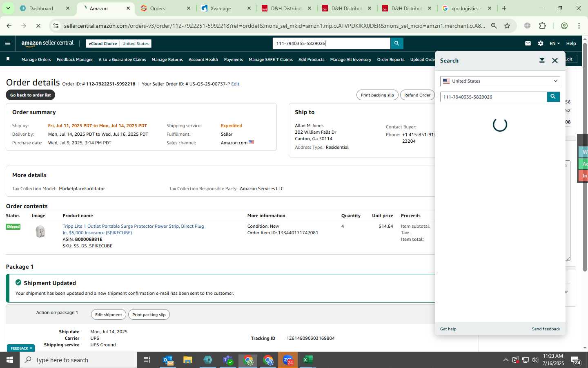
Task: Click the Amazon Seller Central logo
Action: pos(47,43)
